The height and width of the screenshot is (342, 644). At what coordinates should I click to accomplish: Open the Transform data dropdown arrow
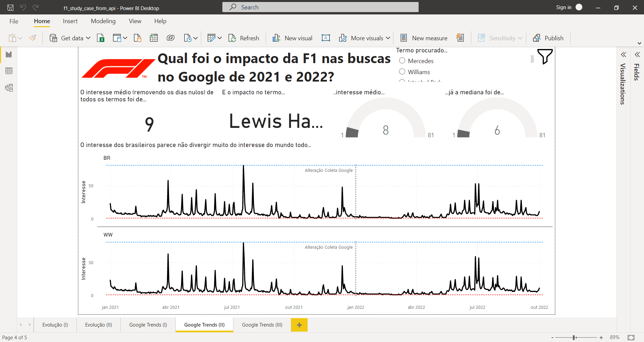point(220,38)
